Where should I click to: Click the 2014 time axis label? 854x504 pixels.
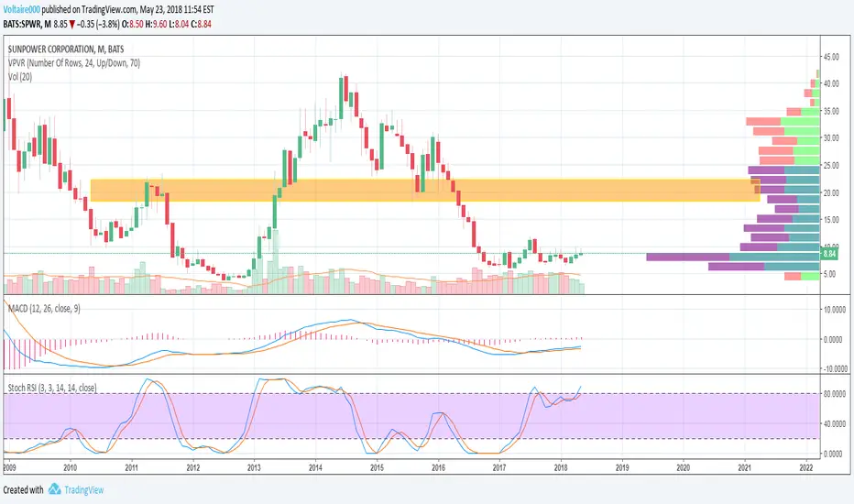[315, 467]
